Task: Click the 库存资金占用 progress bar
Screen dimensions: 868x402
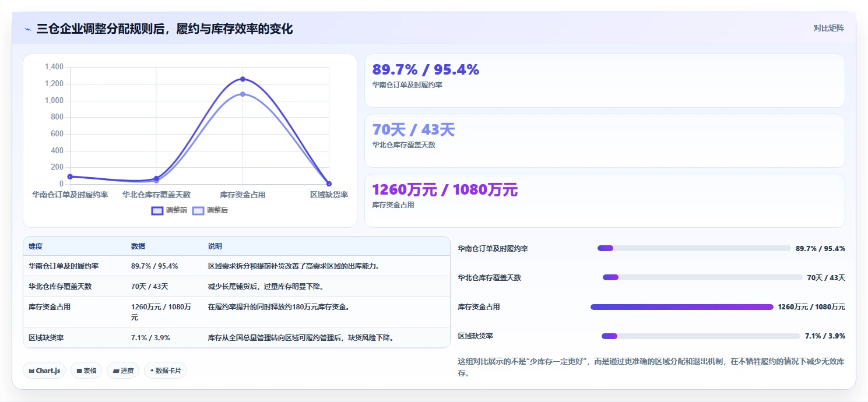Action: (x=681, y=307)
